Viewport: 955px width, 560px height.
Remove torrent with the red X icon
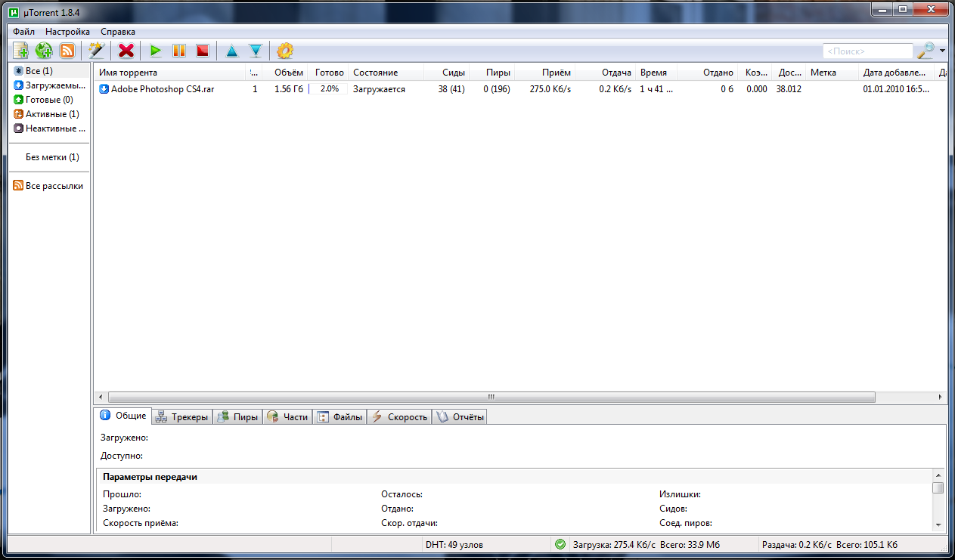126,51
